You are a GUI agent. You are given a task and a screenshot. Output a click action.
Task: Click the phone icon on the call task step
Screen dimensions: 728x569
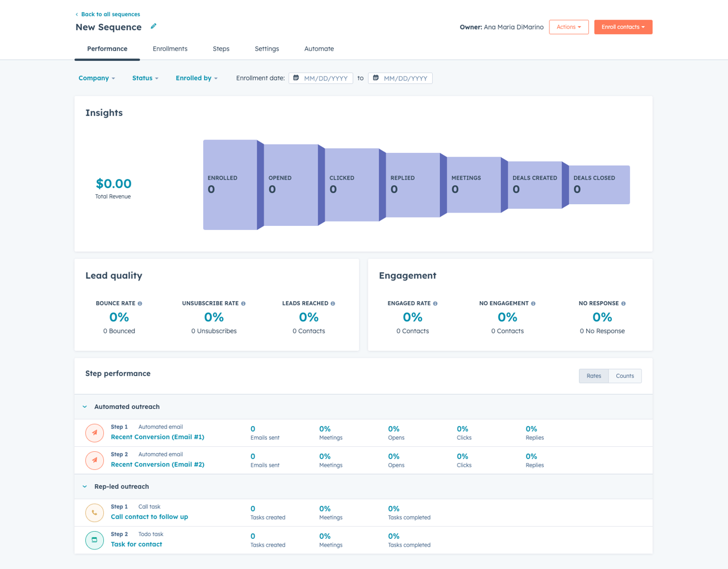(x=94, y=512)
